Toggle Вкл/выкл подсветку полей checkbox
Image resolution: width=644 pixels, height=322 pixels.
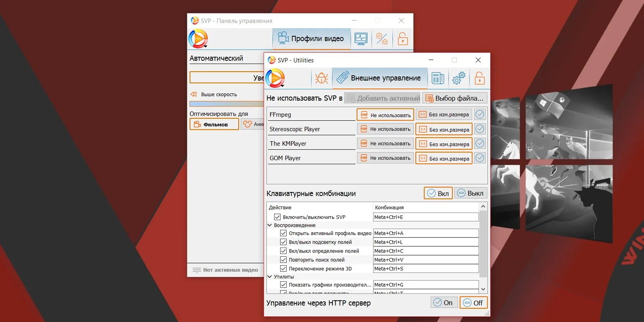click(283, 242)
